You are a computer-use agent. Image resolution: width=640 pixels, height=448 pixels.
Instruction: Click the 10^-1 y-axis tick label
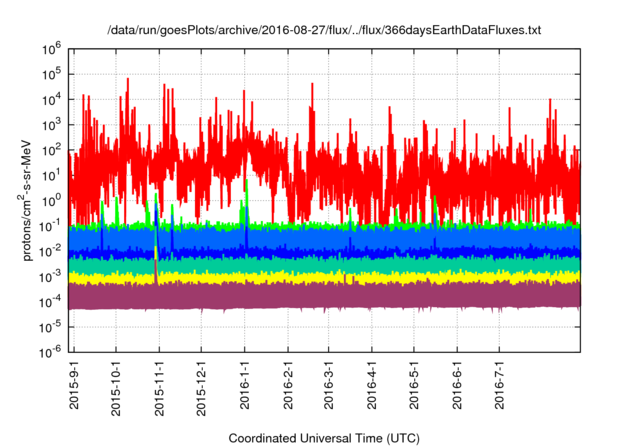50,226
